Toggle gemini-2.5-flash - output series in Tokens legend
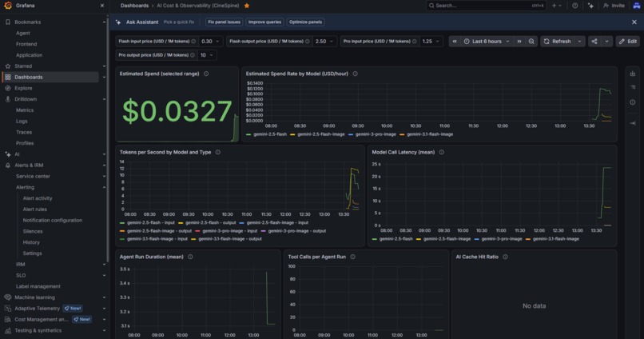The width and height of the screenshot is (644, 339). [207, 223]
